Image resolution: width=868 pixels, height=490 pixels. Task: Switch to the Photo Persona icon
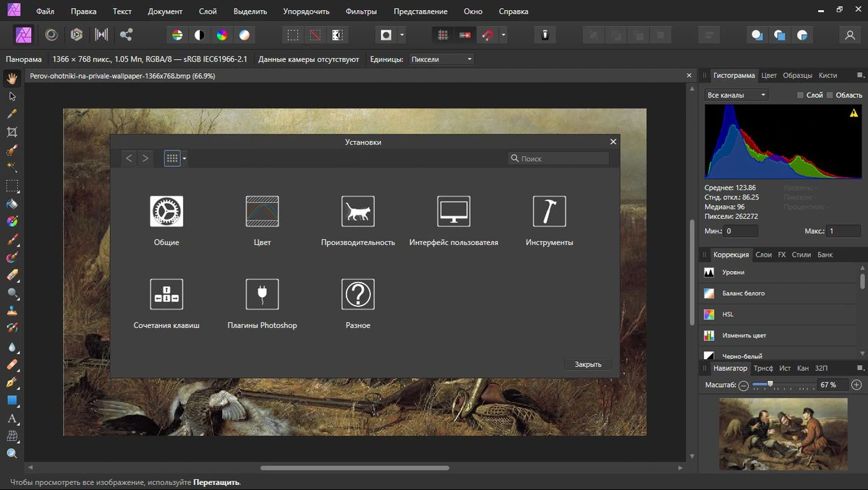[23, 35]
